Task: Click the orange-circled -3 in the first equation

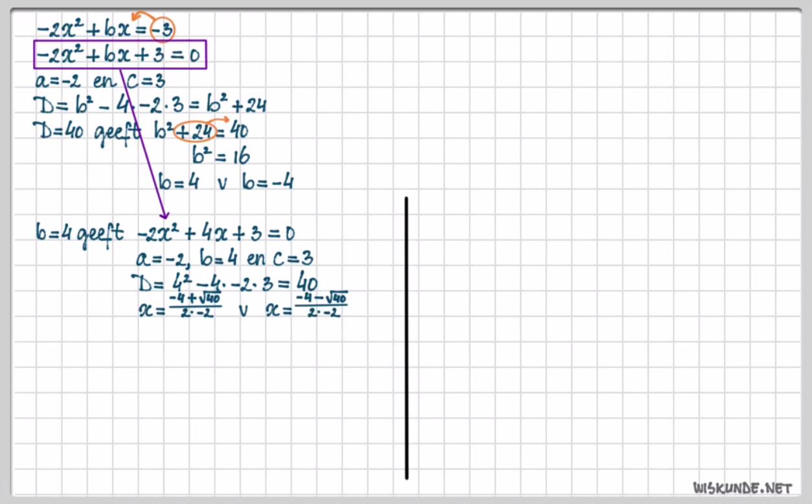Action: click(161, 29)
